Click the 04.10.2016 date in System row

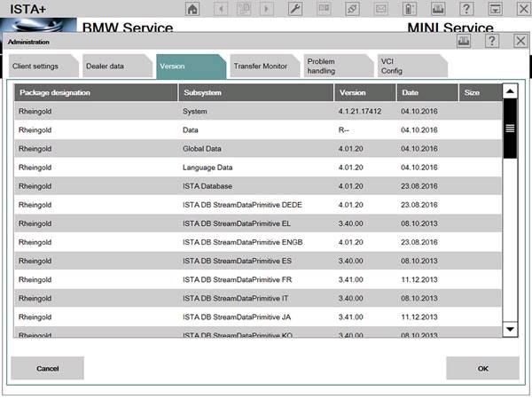point(419,112)
